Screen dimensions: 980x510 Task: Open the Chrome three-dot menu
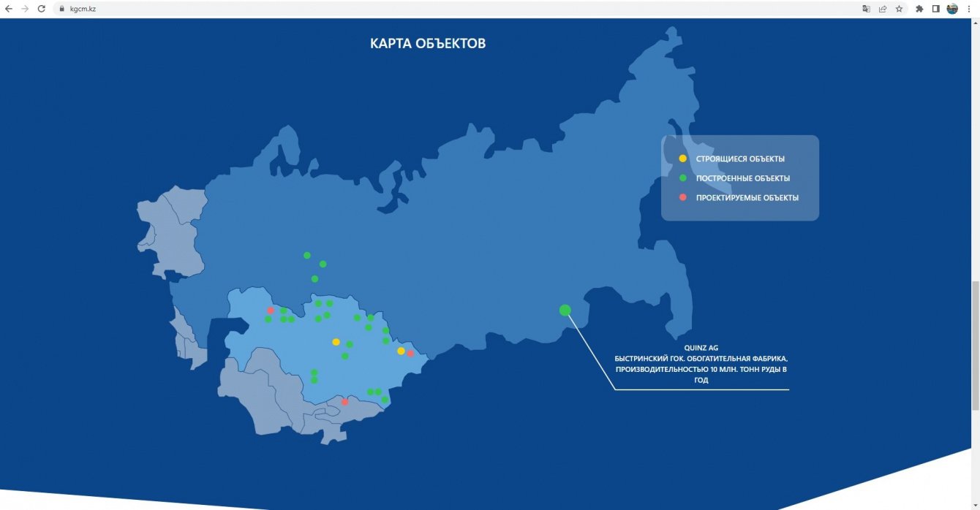pos(969,9)
